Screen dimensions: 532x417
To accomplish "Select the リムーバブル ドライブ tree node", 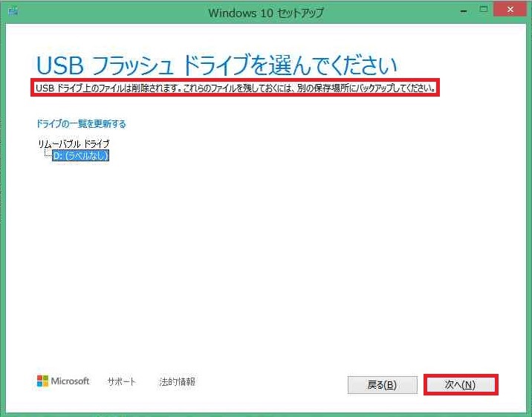I will 74,143.
